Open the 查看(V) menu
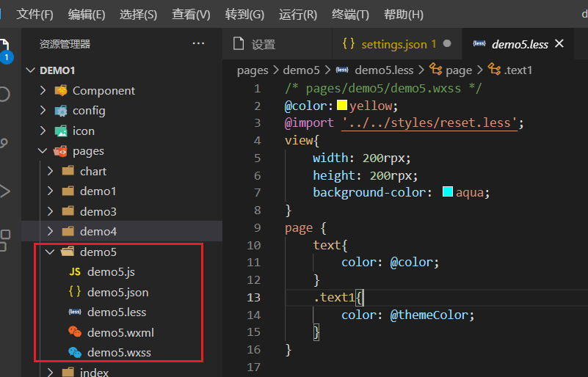This screenshot has height=377, width=588. (191, 14)
